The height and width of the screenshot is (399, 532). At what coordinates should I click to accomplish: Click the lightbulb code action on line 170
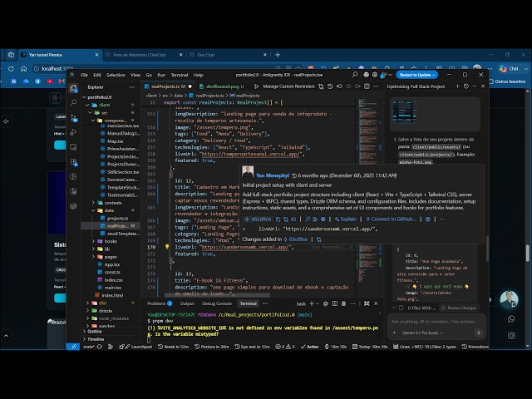(167, 247)
